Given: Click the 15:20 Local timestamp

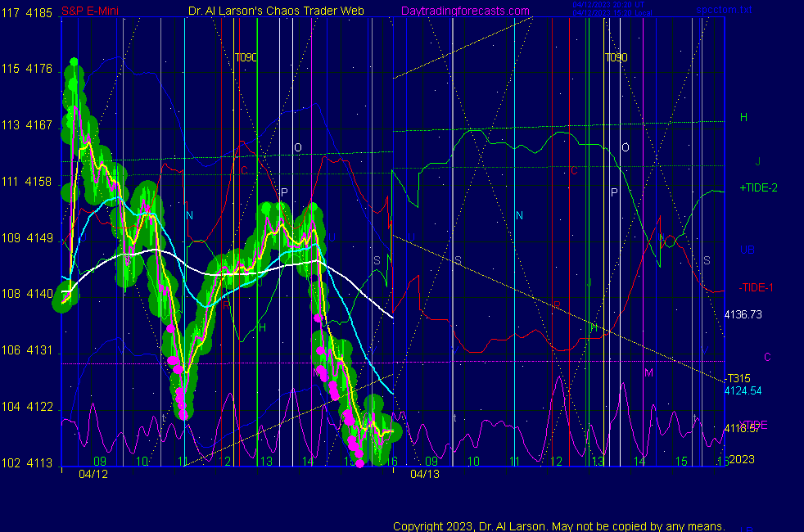Looking at the screenshot, I should pyautogui.click(x=612, y=13).
